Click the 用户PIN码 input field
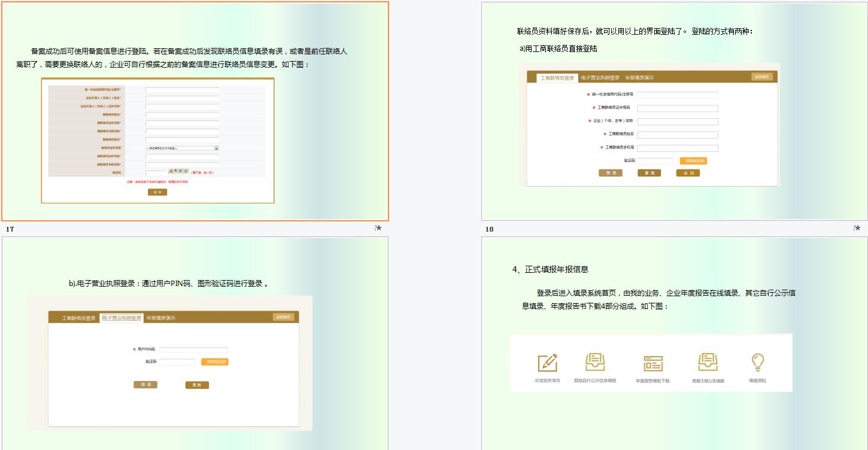The width and height of the screenshot is (868, 450). coord(195,349)
